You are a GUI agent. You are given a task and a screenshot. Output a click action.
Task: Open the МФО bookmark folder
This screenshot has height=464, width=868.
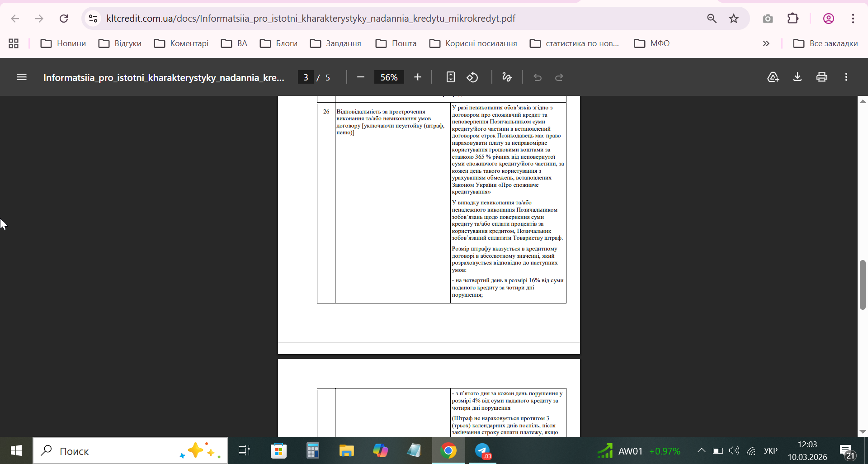[x=652, y=43]
